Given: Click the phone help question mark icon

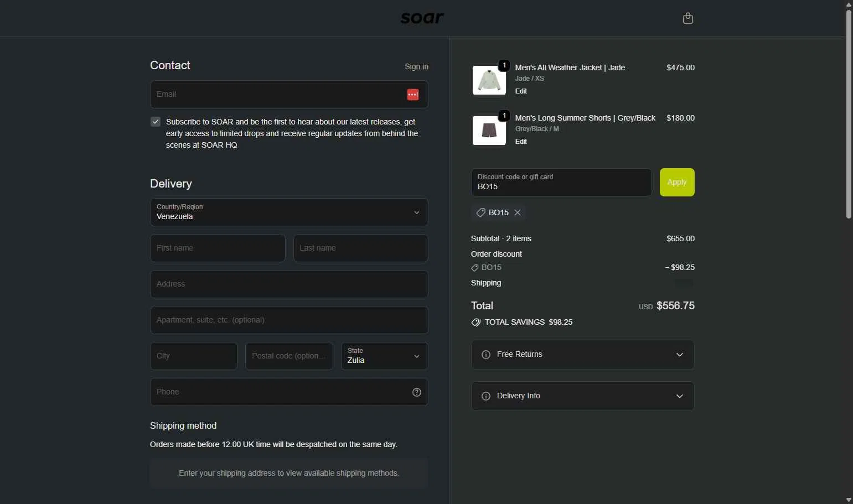Looking at the screenshot, I should (417, 392).
